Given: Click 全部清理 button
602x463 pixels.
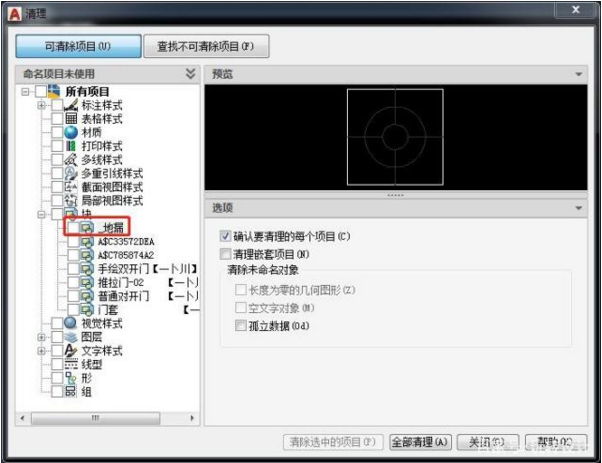Looking at the screenshot, I should [x=420, y=442].
